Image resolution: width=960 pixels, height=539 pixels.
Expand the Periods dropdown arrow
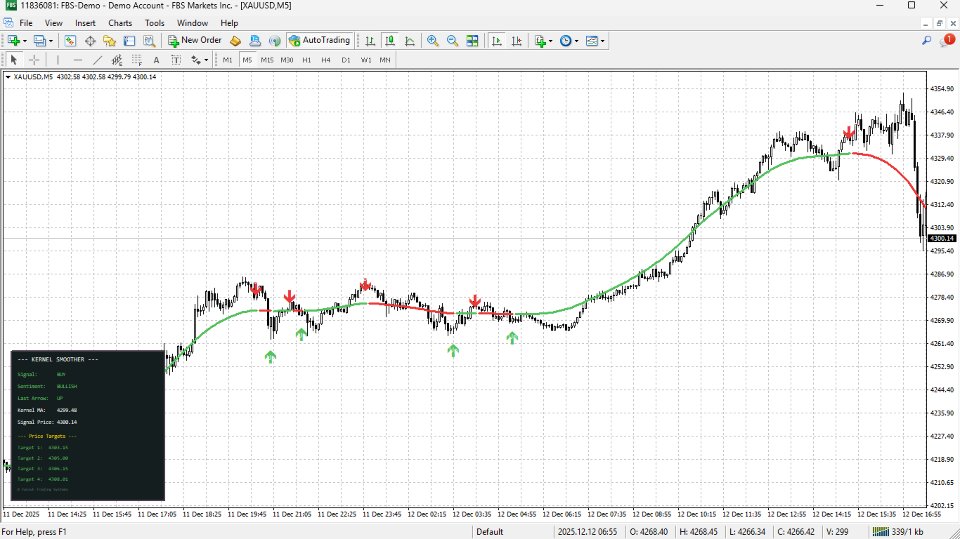tap(576, 41)
